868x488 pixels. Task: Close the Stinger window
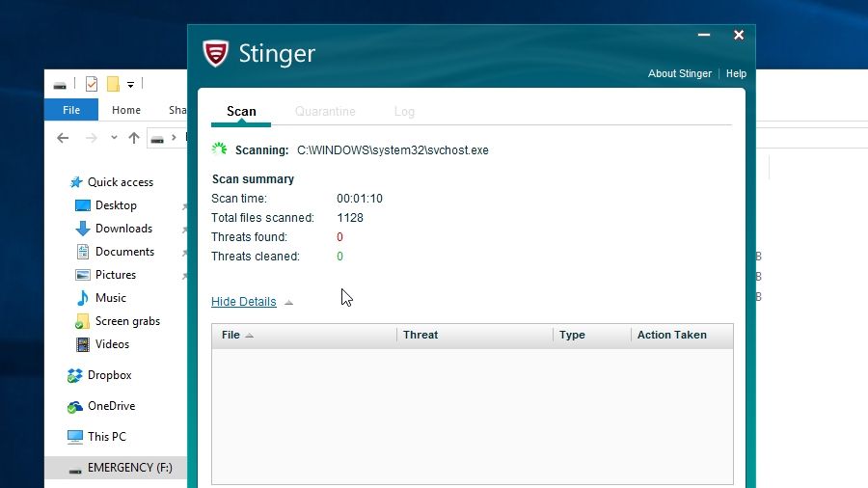click(x=739, y=35)
